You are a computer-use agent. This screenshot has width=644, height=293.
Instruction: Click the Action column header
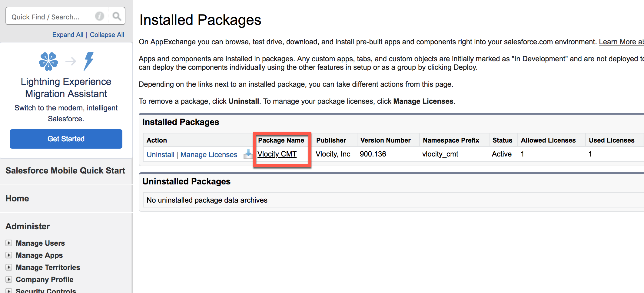point(157,140)
